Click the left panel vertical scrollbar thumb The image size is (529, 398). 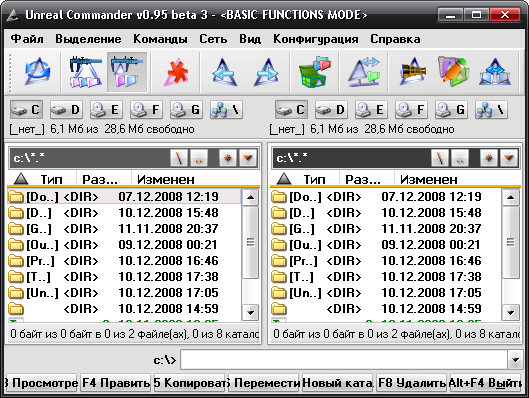click(x=250, y=242)
